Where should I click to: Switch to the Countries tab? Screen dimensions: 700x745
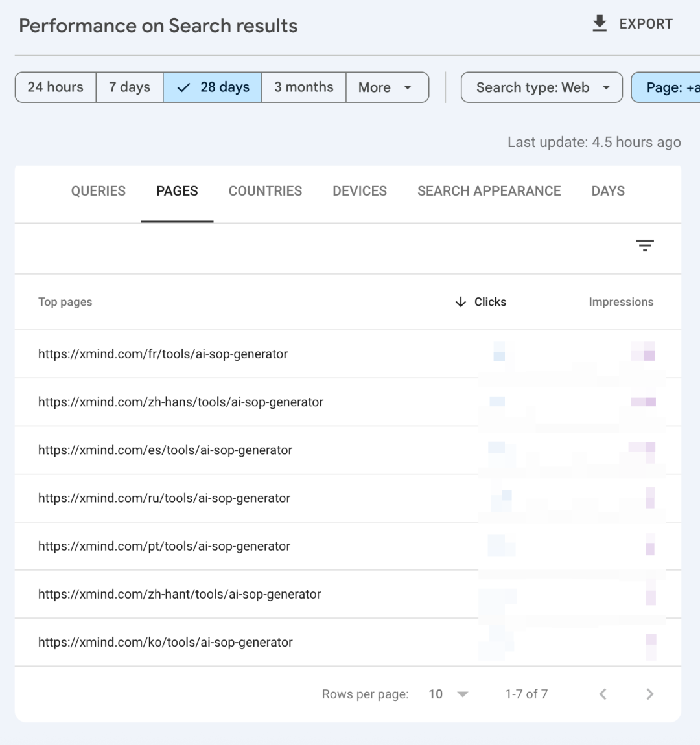(x=265, y=191)
